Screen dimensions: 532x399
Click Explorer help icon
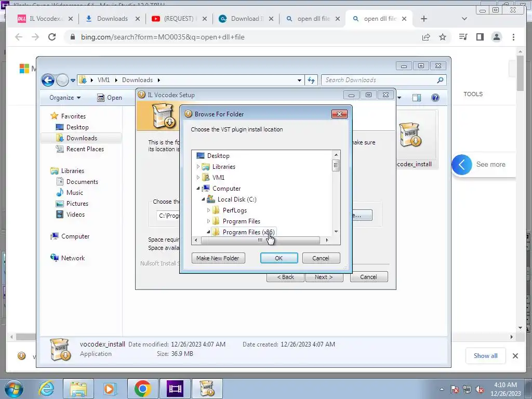[x=435, y=98]
